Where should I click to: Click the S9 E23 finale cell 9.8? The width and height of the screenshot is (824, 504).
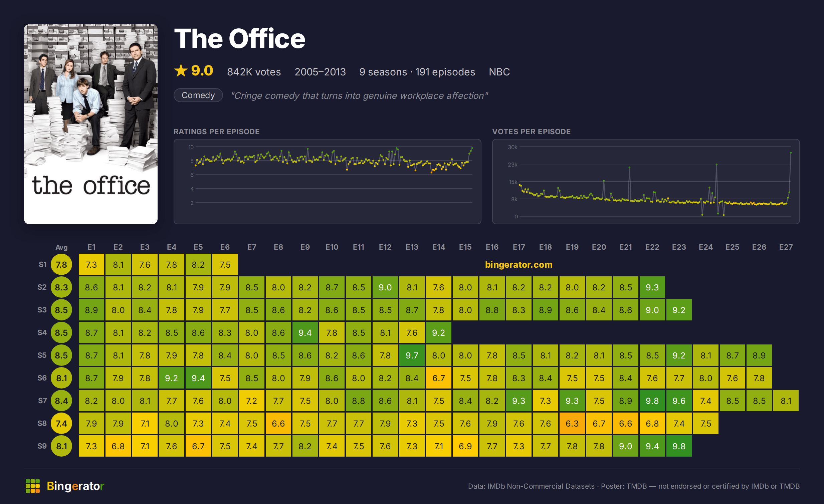coord(679,446)
